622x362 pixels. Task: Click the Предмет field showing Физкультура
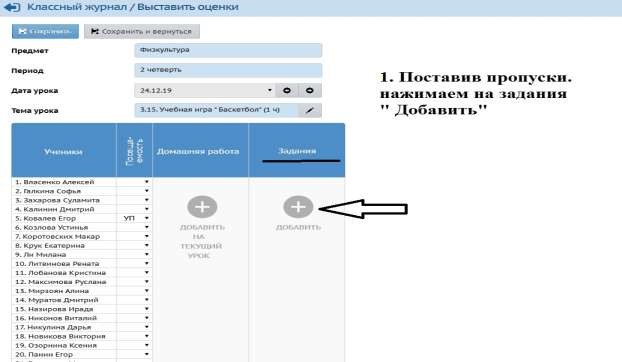point(228,50)
